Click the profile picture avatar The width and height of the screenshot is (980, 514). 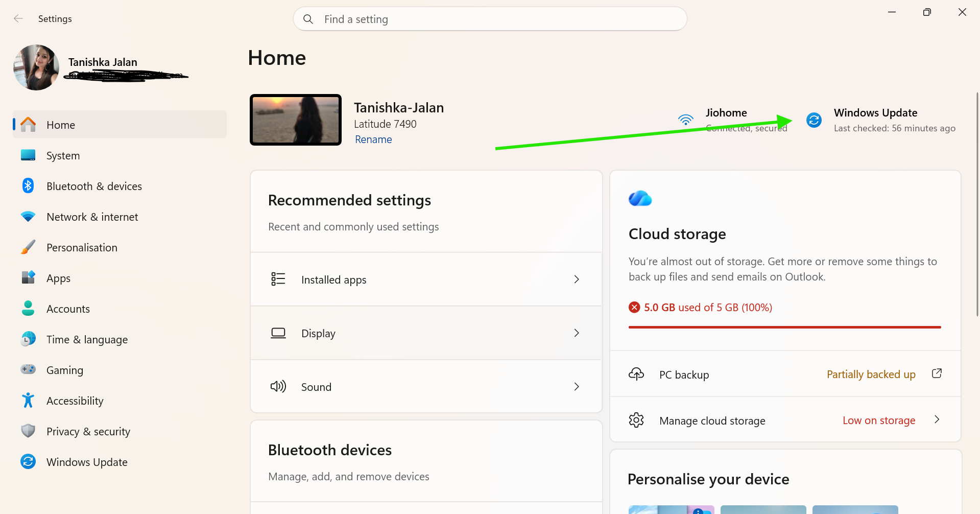point(36,67)
